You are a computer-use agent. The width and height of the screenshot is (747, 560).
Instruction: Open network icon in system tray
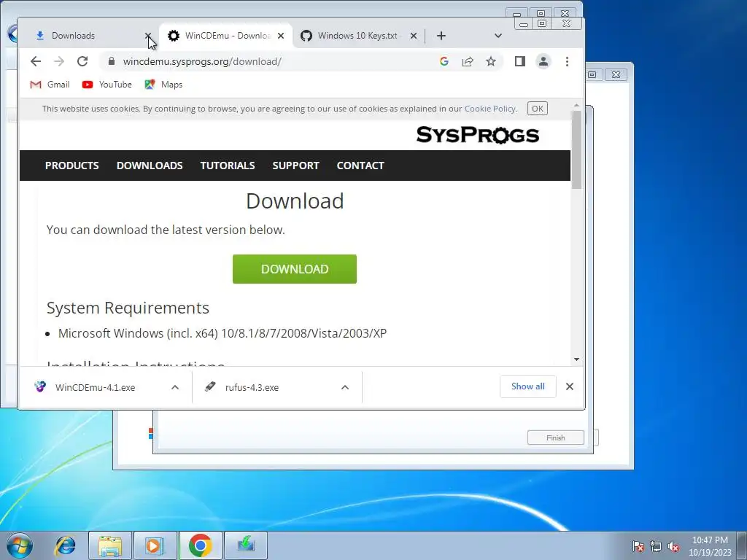(x=656, y=546)
